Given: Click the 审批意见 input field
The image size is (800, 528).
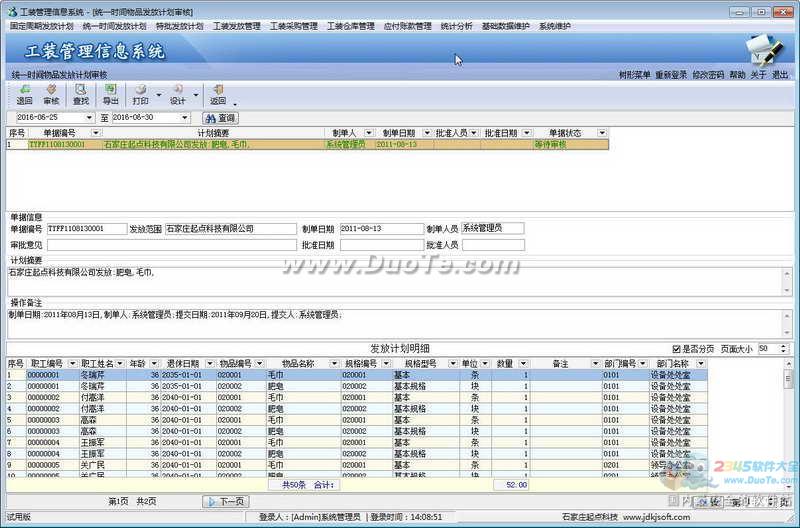Looking at the screenshot, I should (x=170, y=245).
